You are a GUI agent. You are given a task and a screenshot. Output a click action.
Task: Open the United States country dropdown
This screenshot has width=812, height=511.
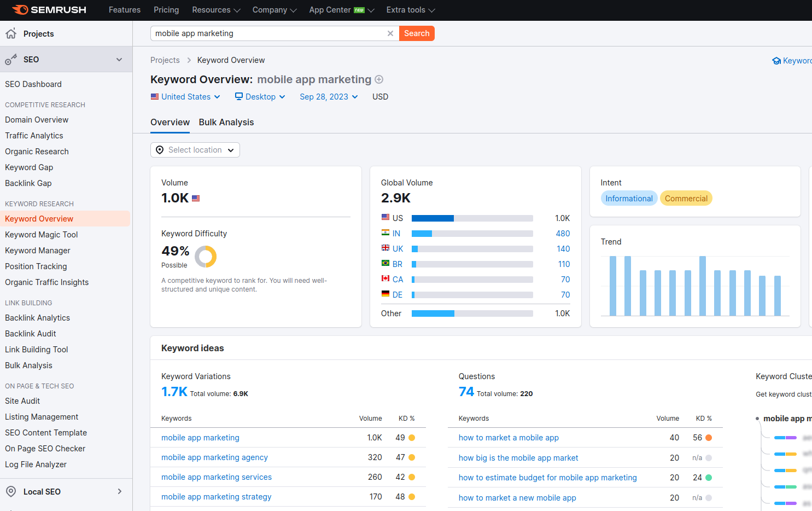(185, 97)
